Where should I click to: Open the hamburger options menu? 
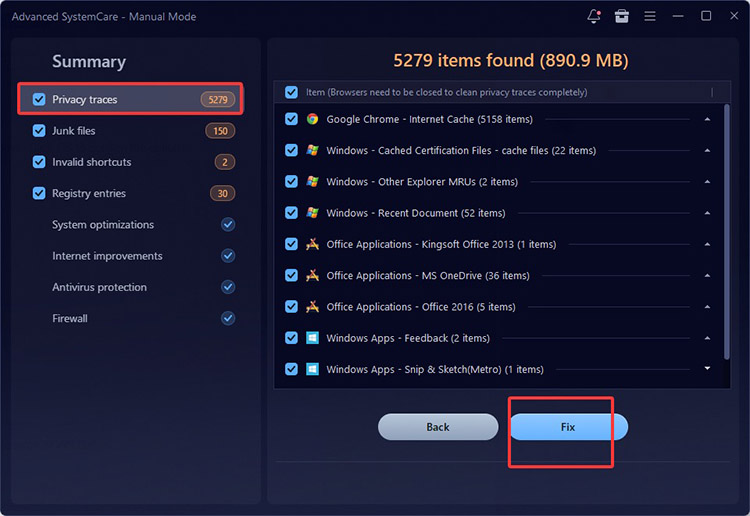pos(650,16)
